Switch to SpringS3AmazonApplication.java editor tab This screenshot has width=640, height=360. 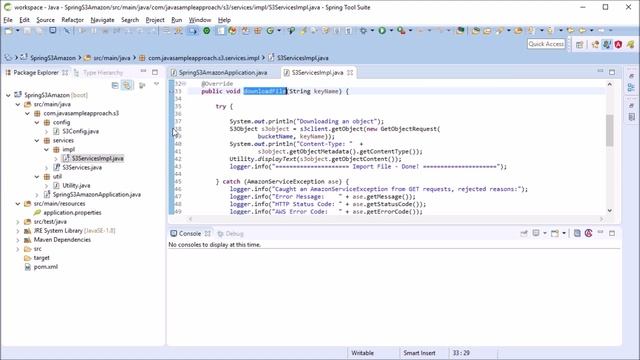[222, 72]
